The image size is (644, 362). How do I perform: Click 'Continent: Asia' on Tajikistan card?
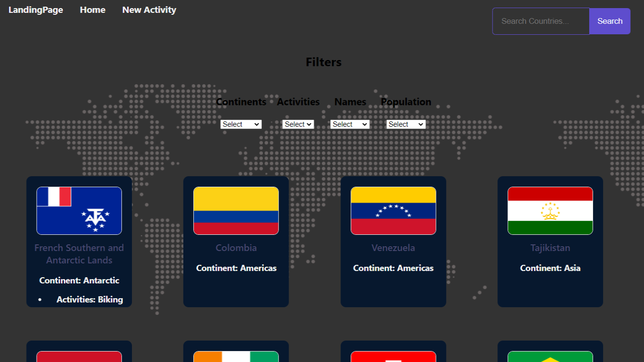tap(550, 268)
